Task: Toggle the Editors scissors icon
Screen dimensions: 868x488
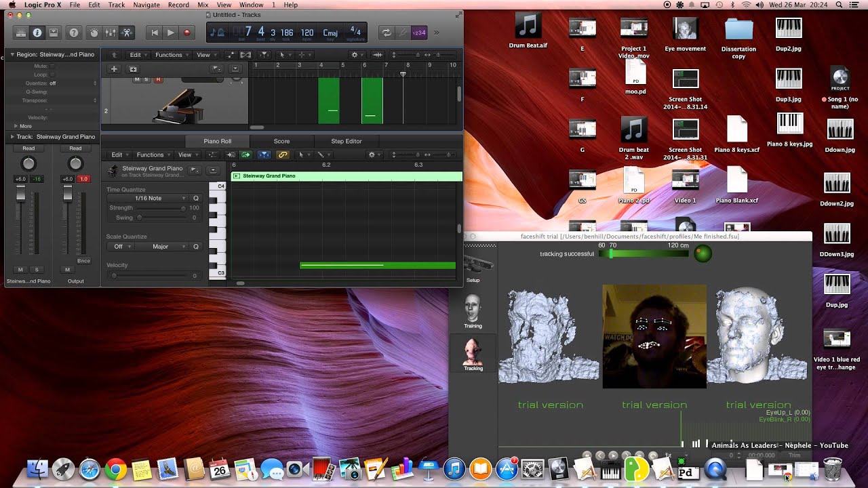Action: pyautogui.click(x=126, y=33)
